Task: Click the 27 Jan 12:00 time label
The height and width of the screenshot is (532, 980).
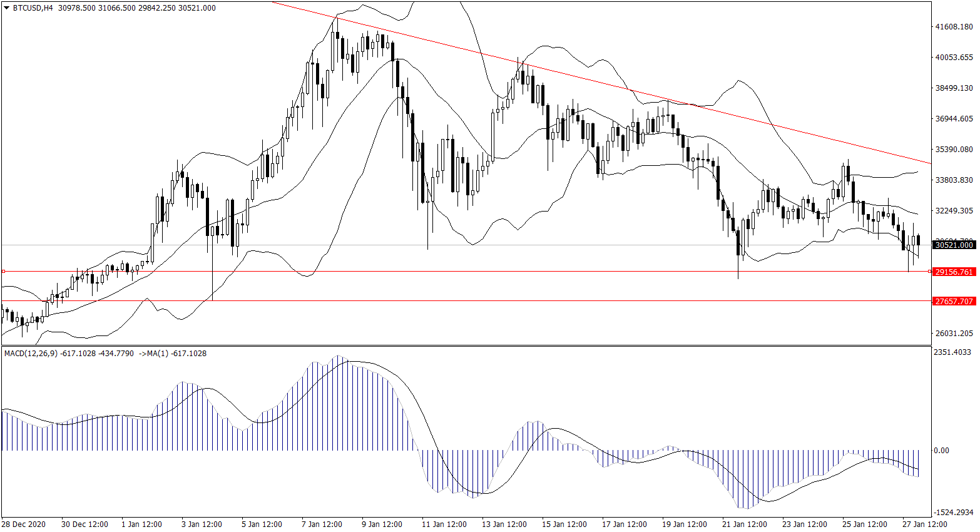Action: pos(924,524)
